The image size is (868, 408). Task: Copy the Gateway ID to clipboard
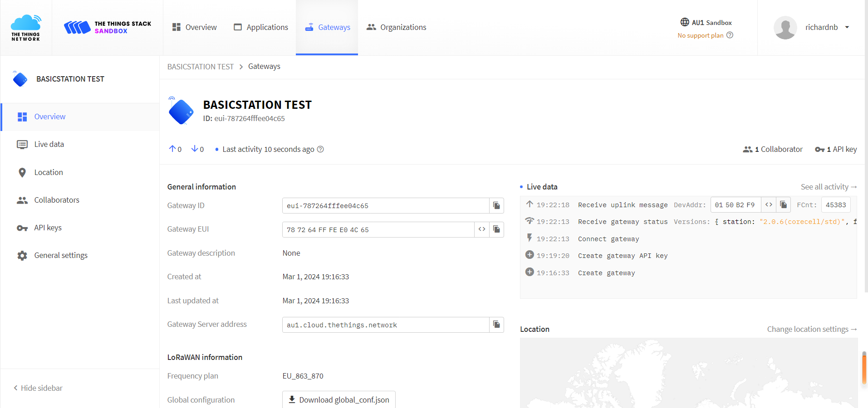(x=496, y=206)
